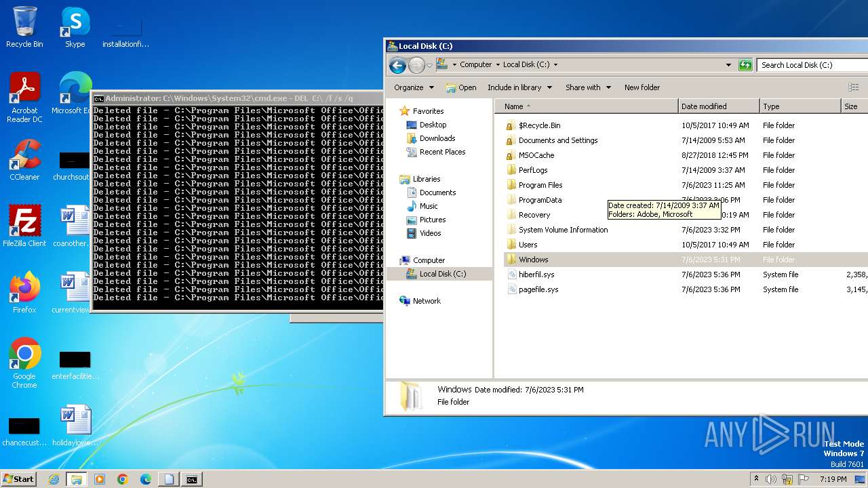
Task: Click Windows Explorer taskbar button
Action: (x=76, y=479)
